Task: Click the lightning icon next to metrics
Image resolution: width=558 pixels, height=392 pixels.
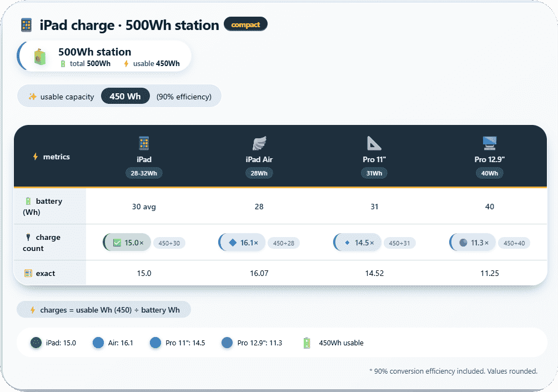Action: 36,157
